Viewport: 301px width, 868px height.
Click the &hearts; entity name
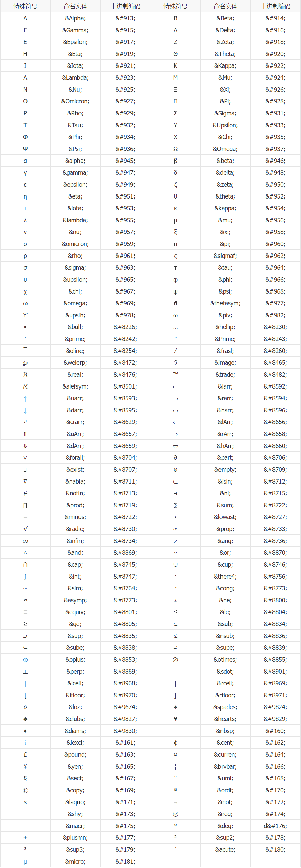pyautogui.click(x=225, y=719)
